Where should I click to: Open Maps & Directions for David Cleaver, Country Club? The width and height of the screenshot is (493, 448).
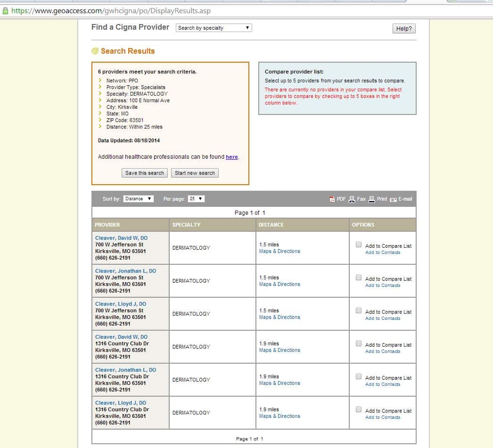[x=279, y=350]
